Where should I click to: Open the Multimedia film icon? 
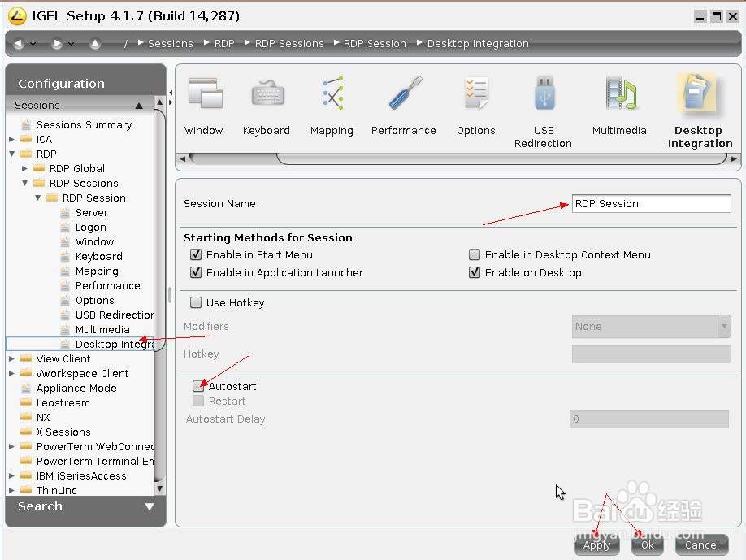click(621, 93)
